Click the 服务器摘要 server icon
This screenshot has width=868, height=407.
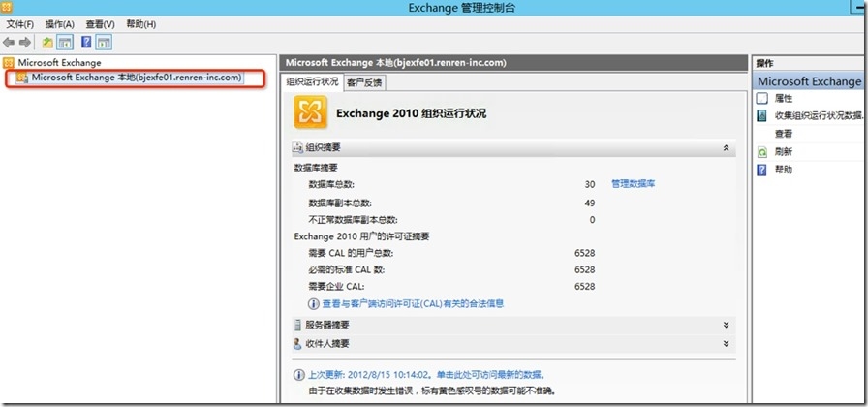point(297,325)
